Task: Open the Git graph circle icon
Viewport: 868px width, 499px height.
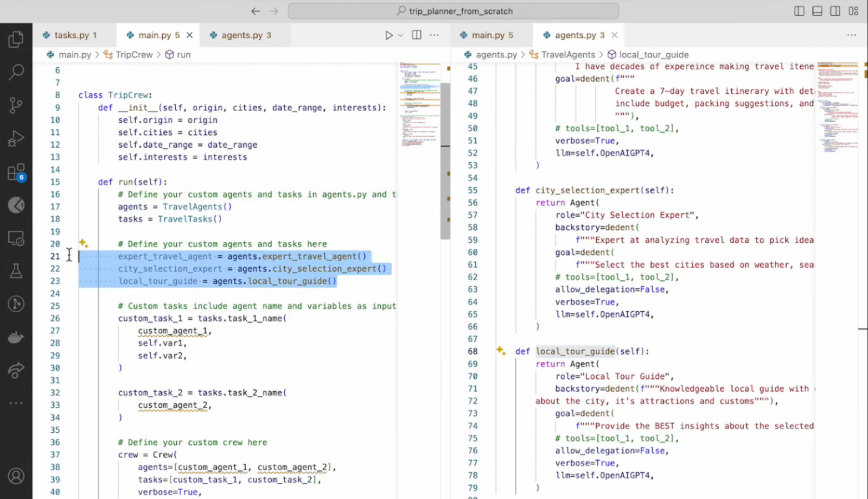Action: (x=16, y=304)
